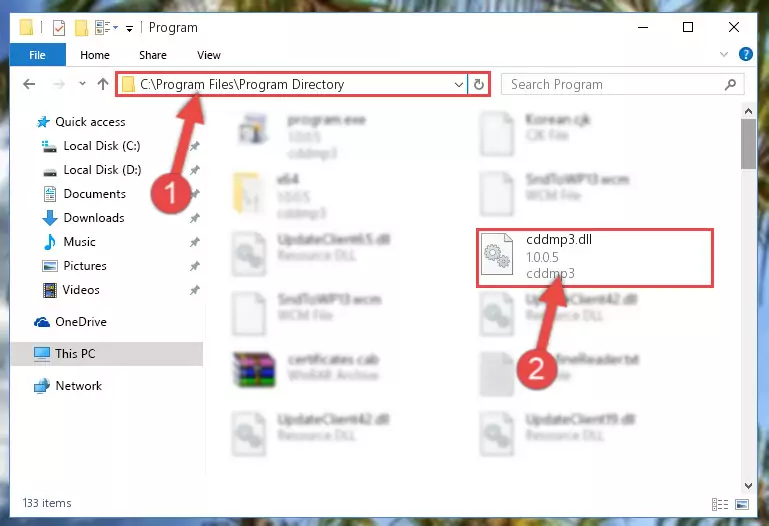Click the 133 items status text
This screenshot has width=769, height=526.
click(x=47, y=503)
